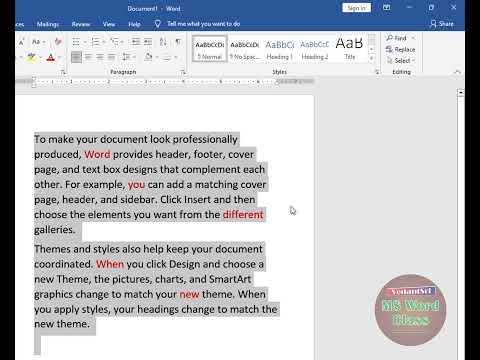This screenshot has width=480, height=360.
Task: Open the Review tab
Action: pos(81,24)
